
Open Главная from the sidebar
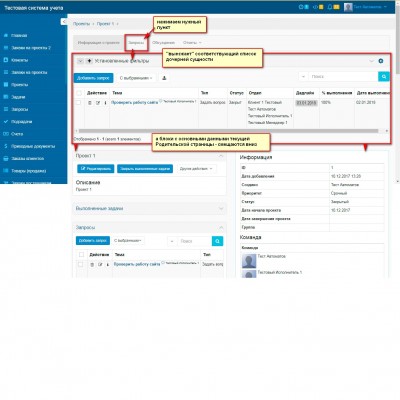pos(19,36)
